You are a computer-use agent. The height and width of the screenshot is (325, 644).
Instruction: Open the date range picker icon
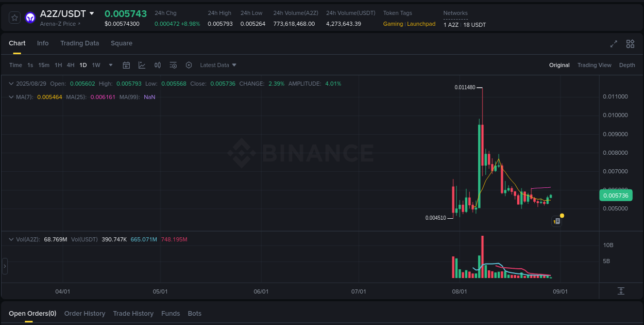tap(126, 65)
